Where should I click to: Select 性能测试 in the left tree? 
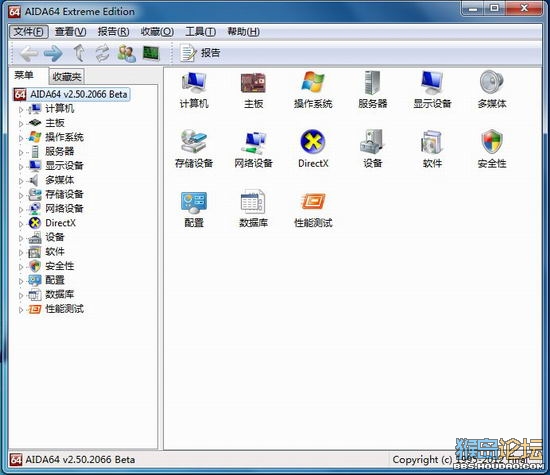tap(64, 309)
